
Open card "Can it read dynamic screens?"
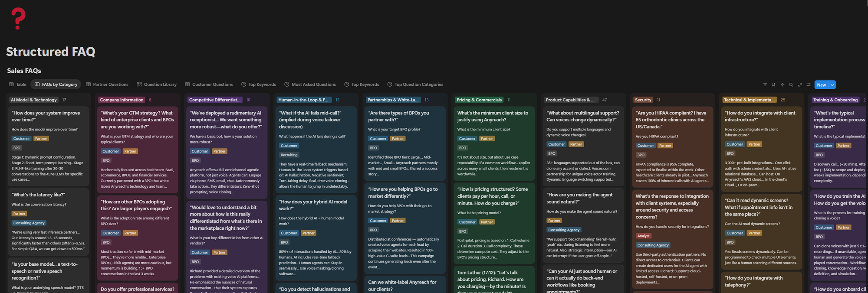pyautogui.click(x=762, y=231)
